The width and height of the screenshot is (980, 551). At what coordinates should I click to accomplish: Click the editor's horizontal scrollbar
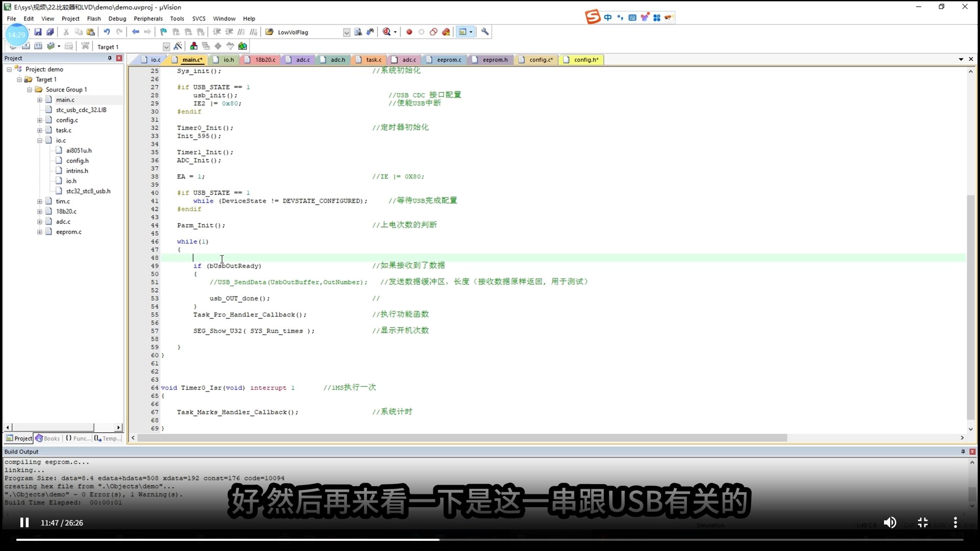[x=459, y=438]
